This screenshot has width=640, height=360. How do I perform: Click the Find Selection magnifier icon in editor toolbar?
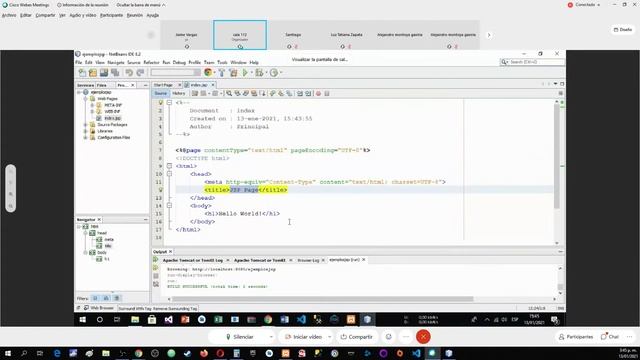click(x=229, y=93)
